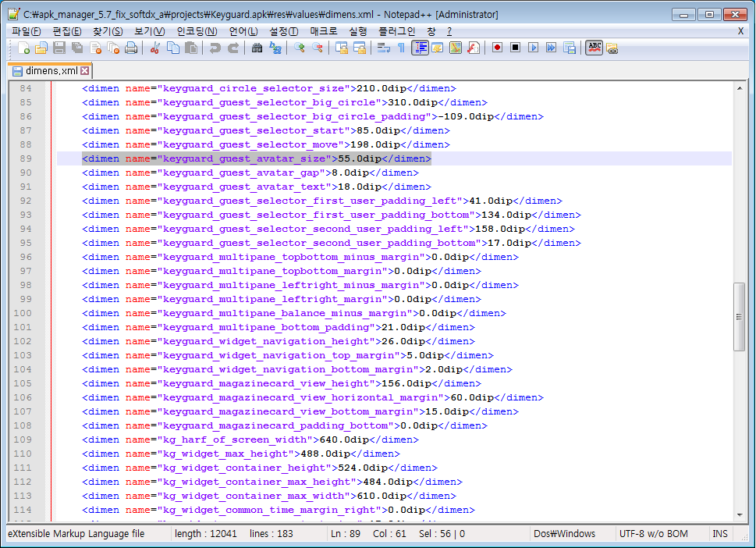
Task: Open the 인코딩 (Encoding) menu
Action: (197, 31)
